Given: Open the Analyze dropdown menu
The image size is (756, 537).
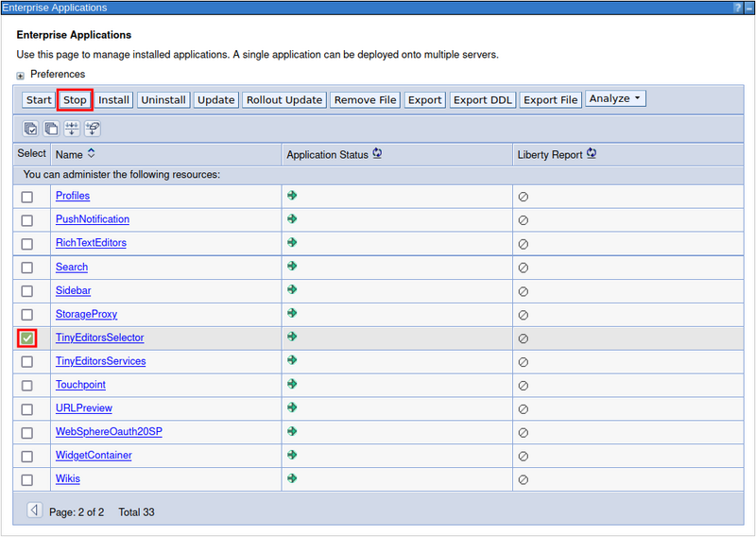Looking at the screenshot, I should (x=615, y=98).
